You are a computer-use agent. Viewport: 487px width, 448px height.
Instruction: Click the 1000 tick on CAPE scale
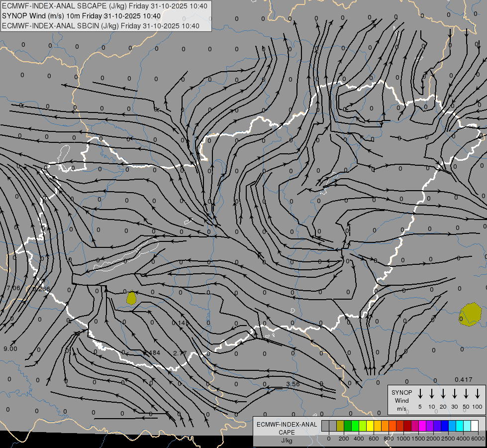click(403, 439)
